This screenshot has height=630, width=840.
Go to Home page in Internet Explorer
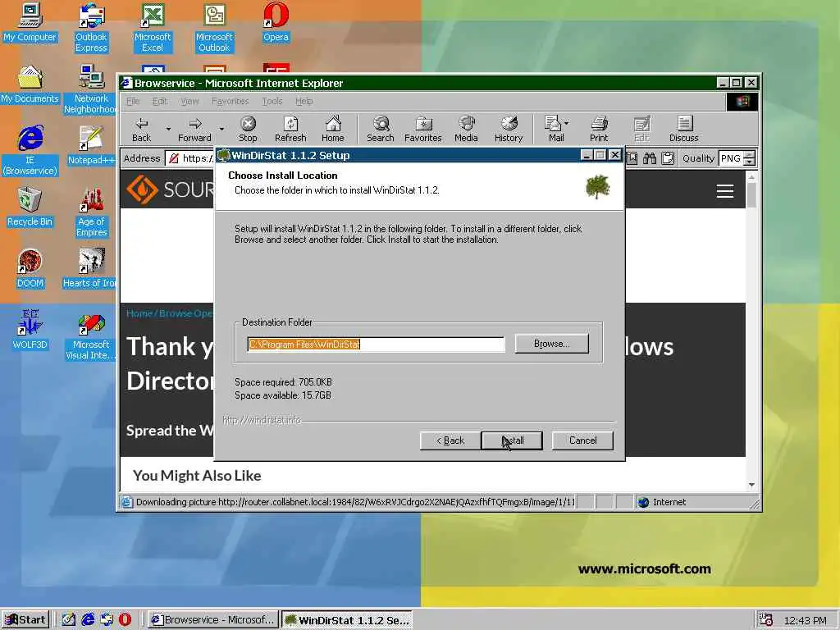point(333,129)
